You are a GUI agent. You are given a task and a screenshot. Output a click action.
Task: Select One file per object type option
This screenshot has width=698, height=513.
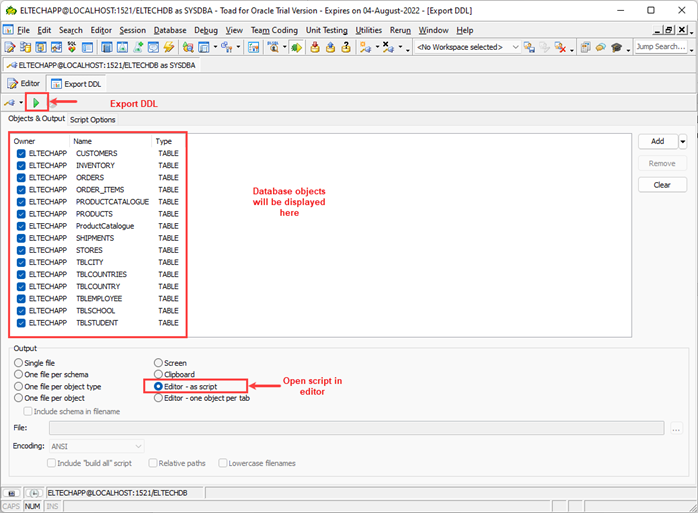18,386
